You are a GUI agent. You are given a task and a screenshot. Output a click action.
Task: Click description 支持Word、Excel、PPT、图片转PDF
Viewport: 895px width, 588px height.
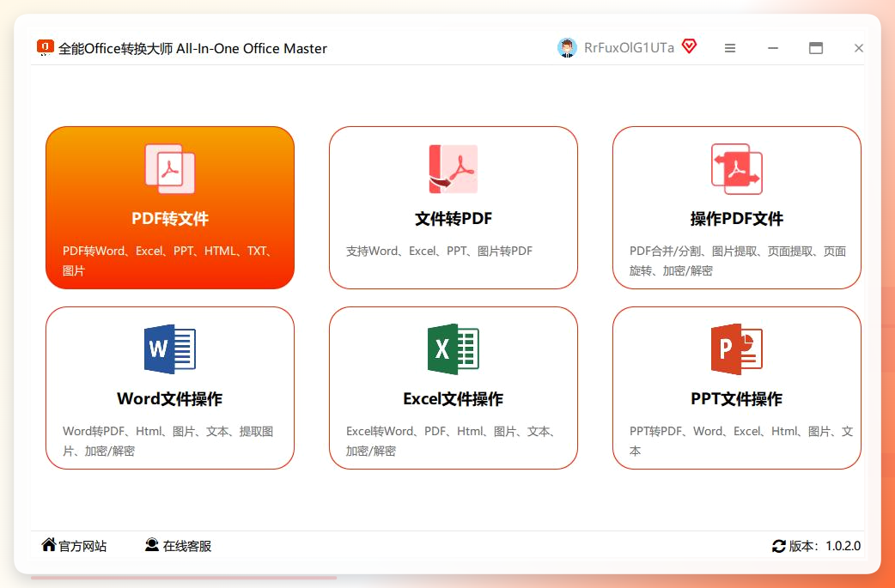pyautogui.click(x=439, y=251)
